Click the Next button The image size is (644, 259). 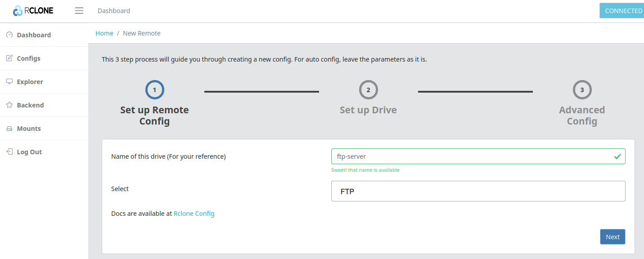(x=612, y=237)
